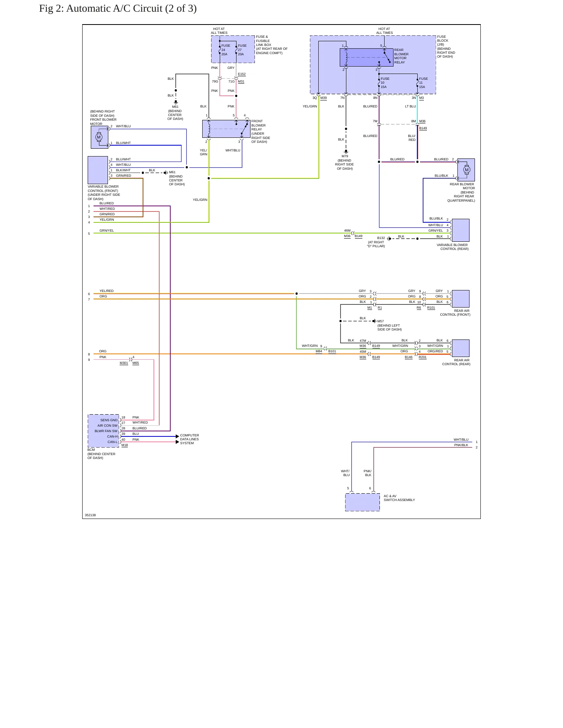Click connector label B101
The image size is (563, 728).
(332, 351)
